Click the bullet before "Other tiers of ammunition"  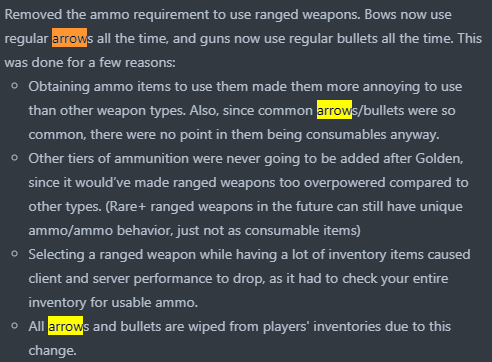[15, 158]
